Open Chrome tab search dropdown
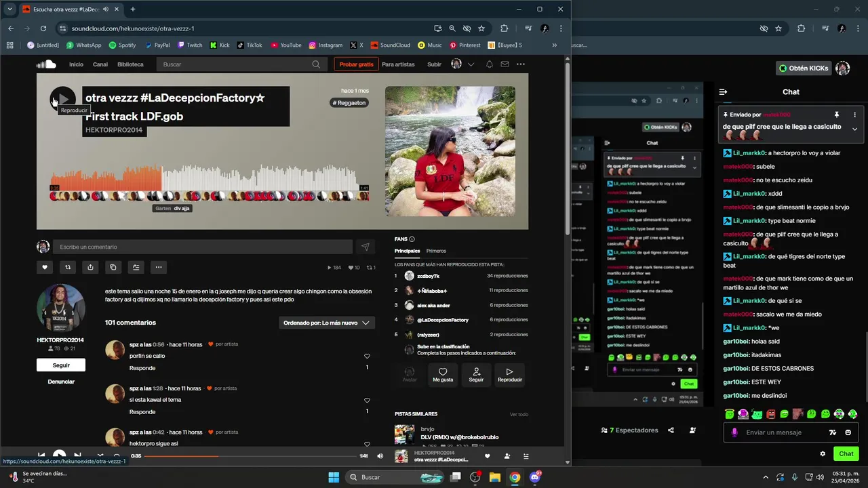 pyautogui.click(x=9, y=9)
